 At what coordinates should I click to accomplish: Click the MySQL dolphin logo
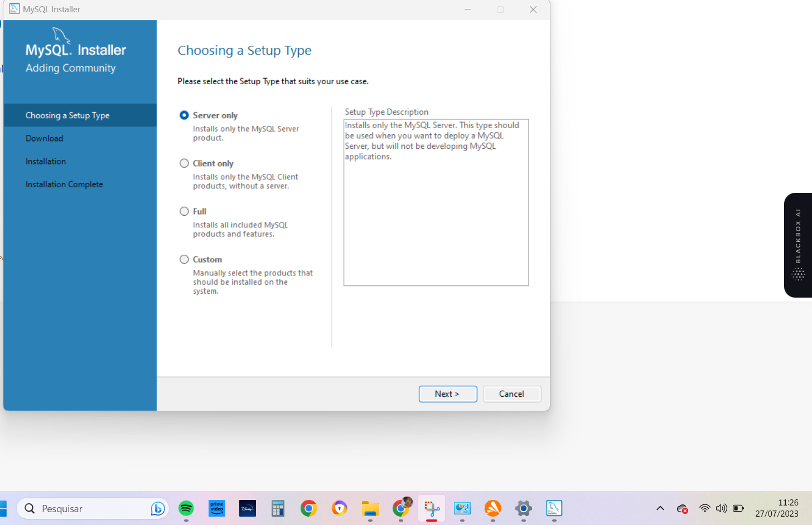61,35
